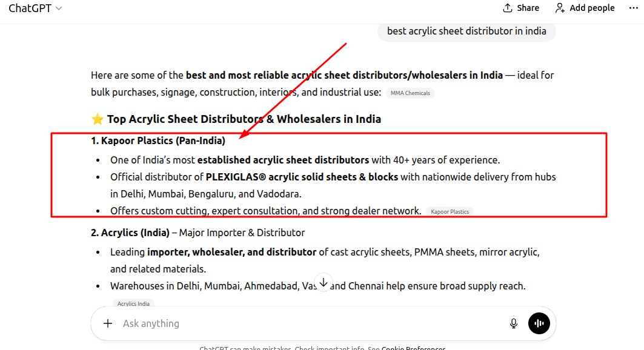Click the bold PLEXIGLAS acrylic solid sheets text
The width and height of the screenshot is (644, 350).
coord(302,177)
